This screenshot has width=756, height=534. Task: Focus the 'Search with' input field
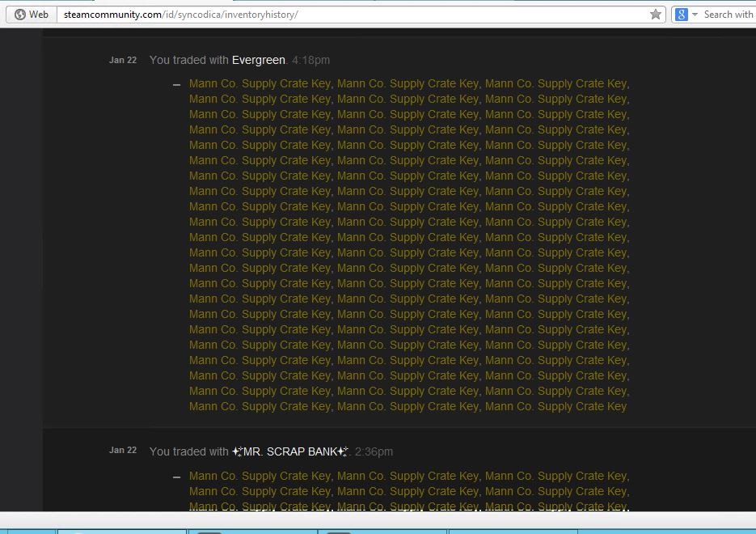[728, 15]
